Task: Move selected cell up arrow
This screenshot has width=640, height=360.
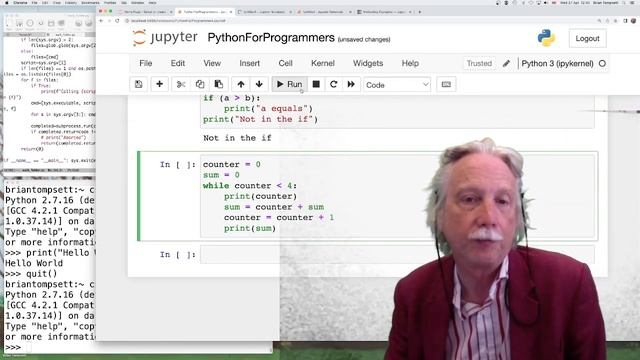Action: [241, 84]
